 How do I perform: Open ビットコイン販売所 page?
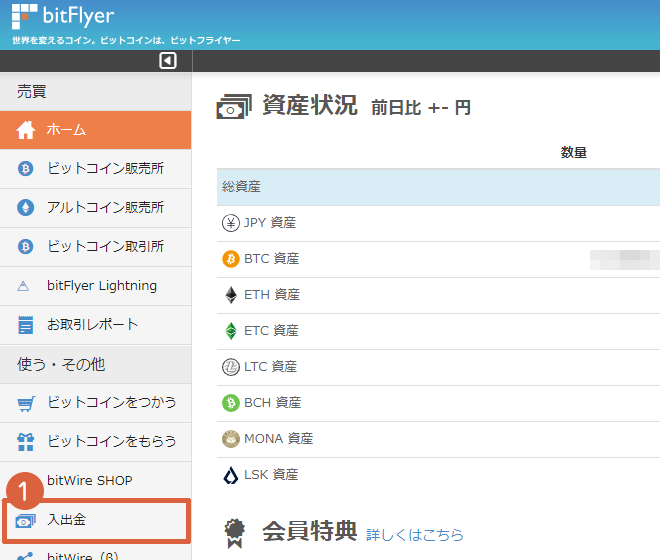click(x=96, y=169)
